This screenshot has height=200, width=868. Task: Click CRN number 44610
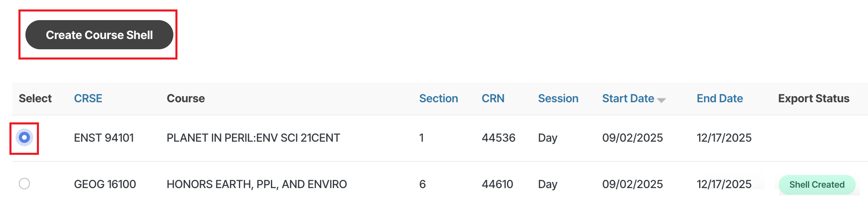point(498,184)
